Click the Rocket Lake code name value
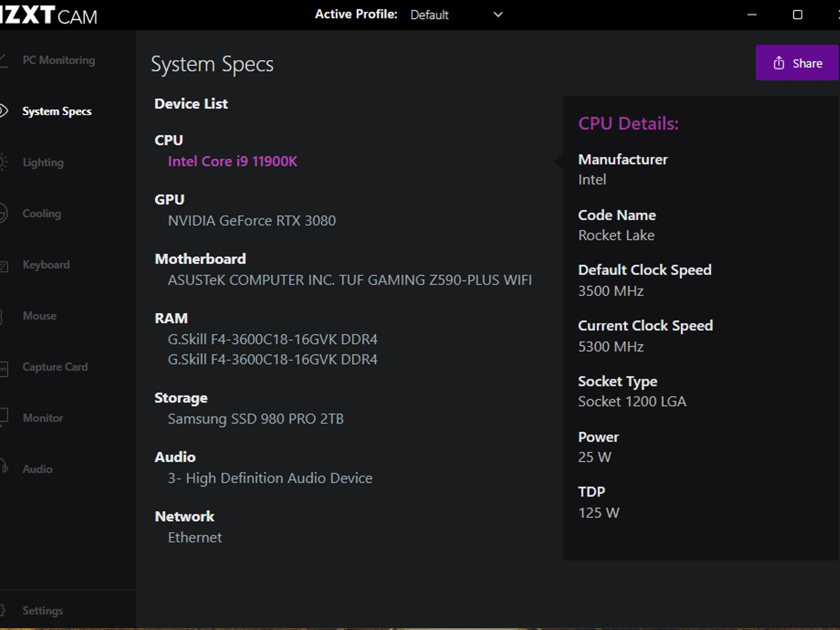The height and width of the screenshot is (630, 840). pyautogui.click(x=616, y=235)
